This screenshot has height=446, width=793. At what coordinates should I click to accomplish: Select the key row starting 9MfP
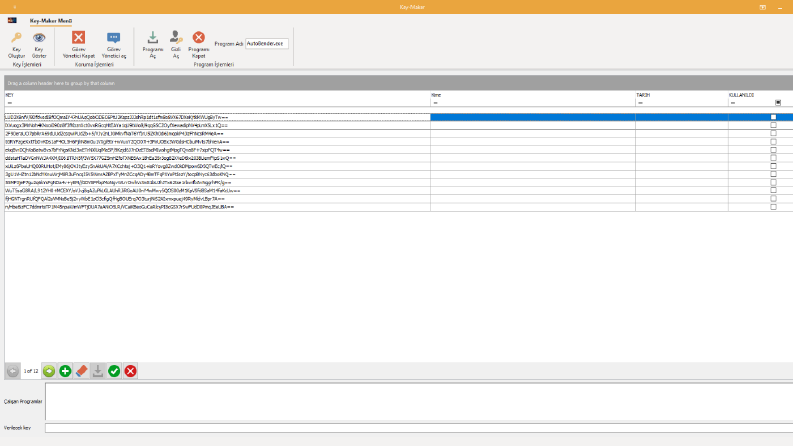coord(217,183)
